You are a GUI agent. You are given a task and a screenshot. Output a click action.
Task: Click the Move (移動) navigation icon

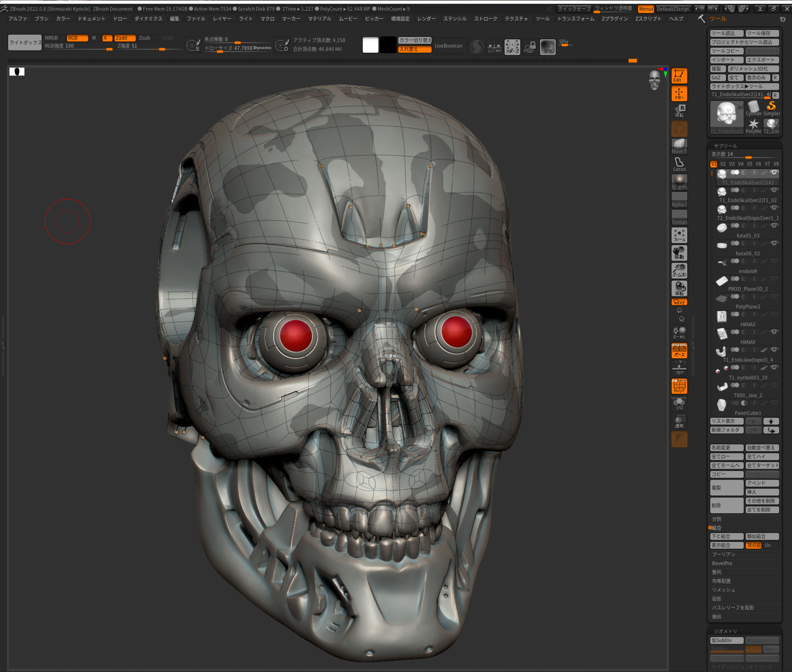679,253
